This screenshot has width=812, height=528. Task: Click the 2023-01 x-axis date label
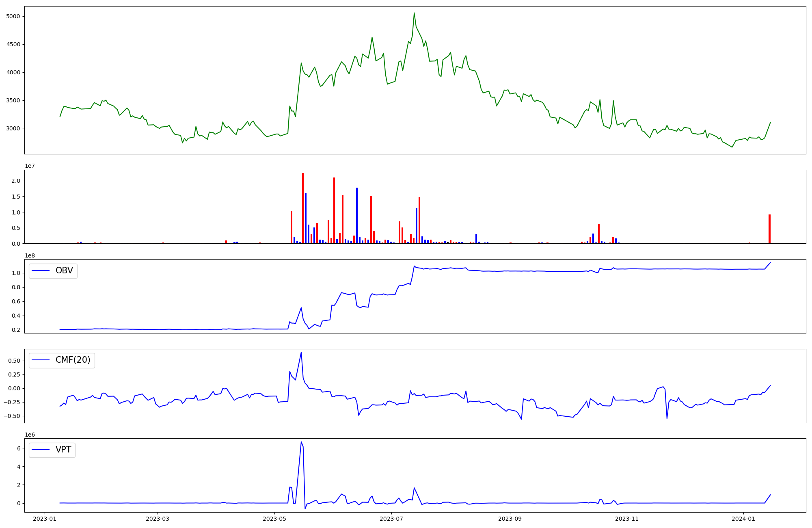[45, 519]
